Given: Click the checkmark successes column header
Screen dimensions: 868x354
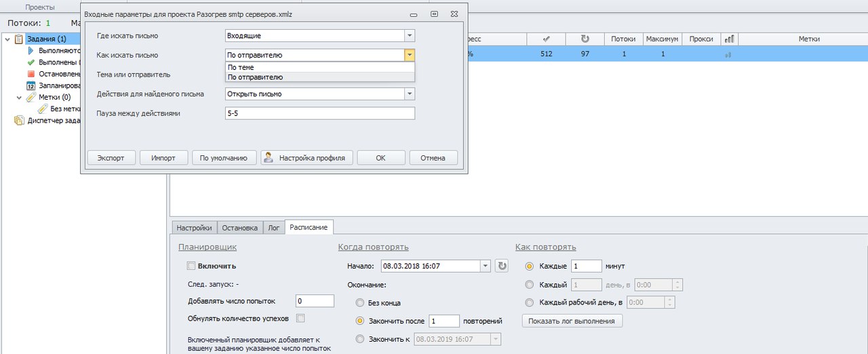Looking at the screenshot, I should 547,39.
